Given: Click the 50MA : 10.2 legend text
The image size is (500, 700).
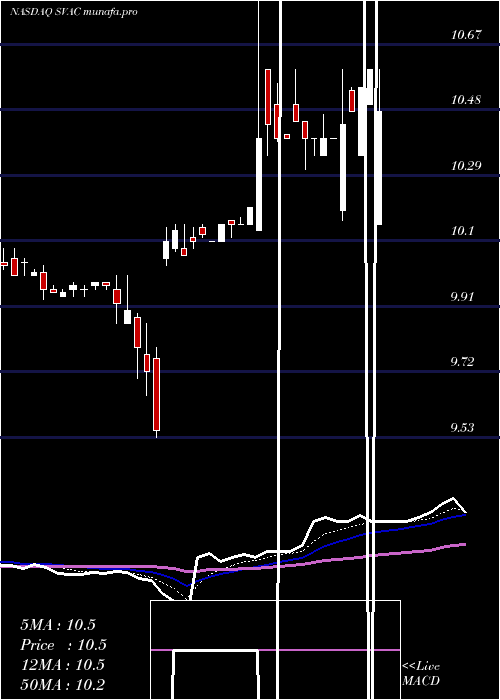Looking at the screenshot, I should [62, 684].
